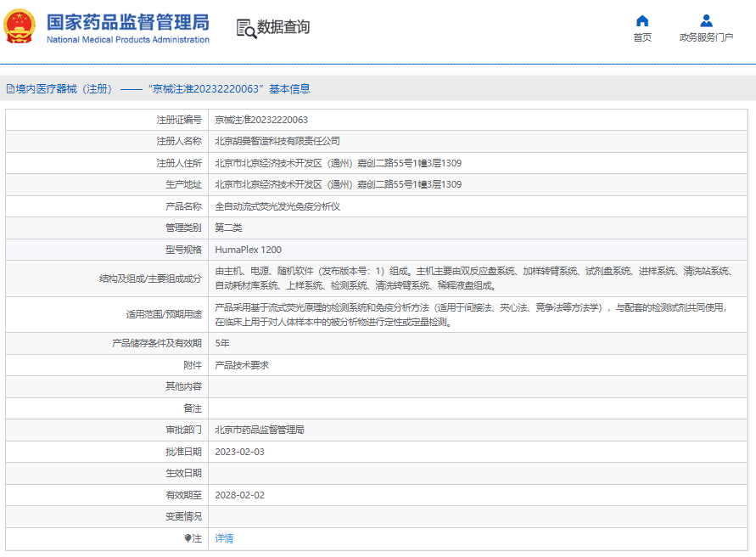Click the 政务服务门户 person icon
Viewport: 756px width, 557px height.
[x=706, y=20]
